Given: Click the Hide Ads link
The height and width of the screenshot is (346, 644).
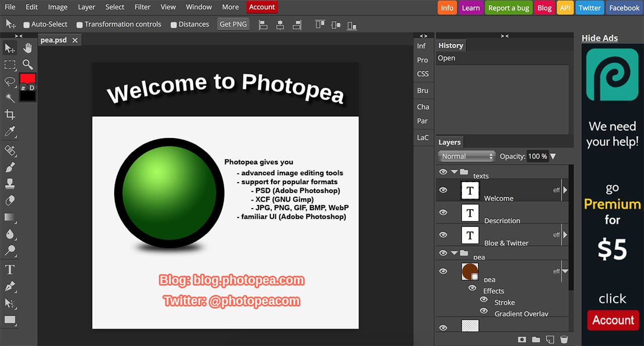Looking at the screenshot, I should click(x=599, y=38).
